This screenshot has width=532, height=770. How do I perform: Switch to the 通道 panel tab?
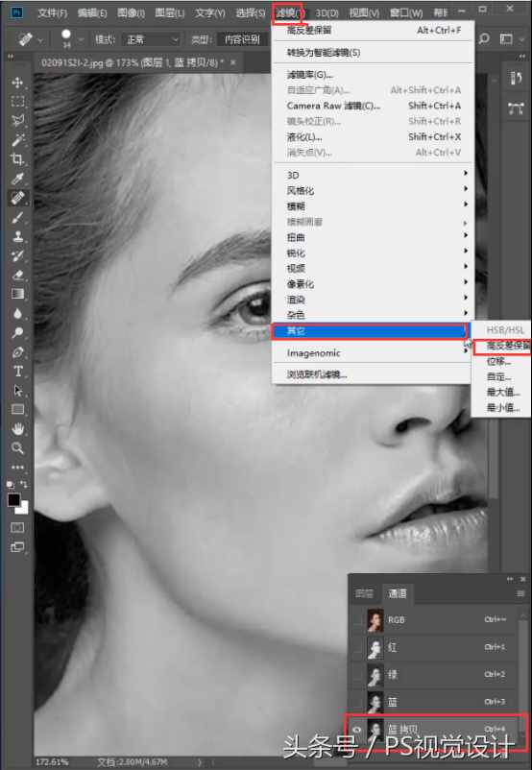[x=398, y=593]
